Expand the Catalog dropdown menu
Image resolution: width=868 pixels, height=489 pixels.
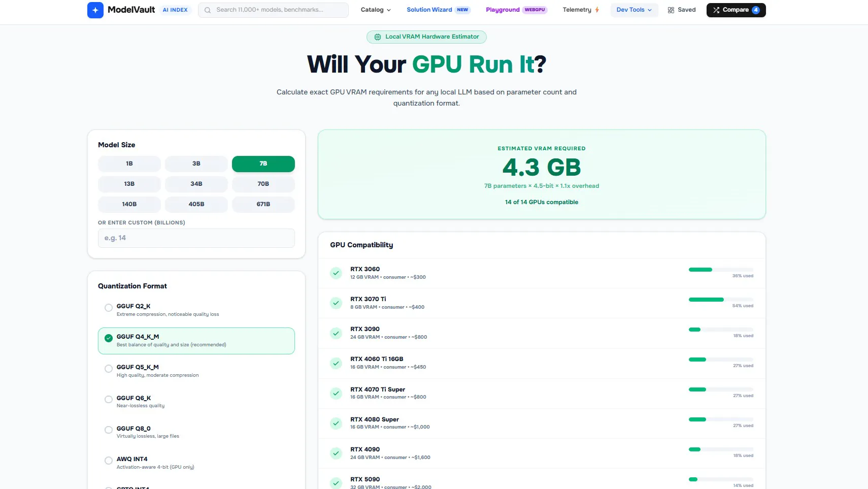point(376,10)
